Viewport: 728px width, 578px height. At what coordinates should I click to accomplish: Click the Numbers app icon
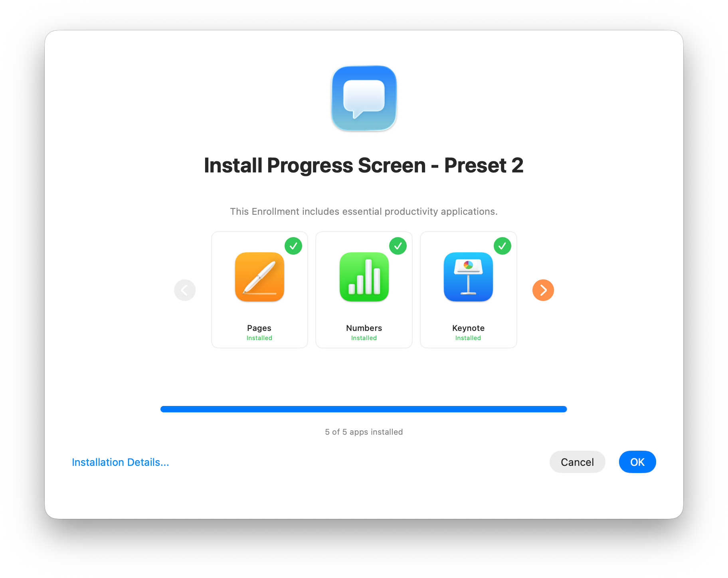point(364,277)
